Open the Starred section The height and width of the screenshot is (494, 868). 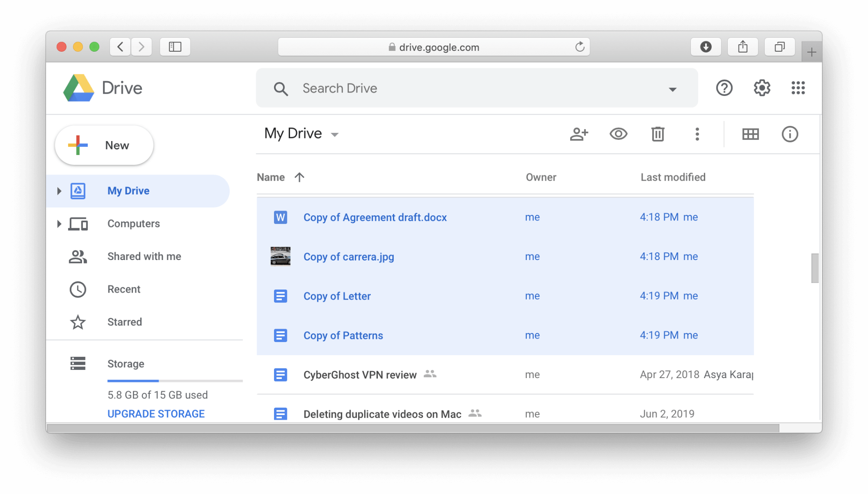click(x=124, y=322)
